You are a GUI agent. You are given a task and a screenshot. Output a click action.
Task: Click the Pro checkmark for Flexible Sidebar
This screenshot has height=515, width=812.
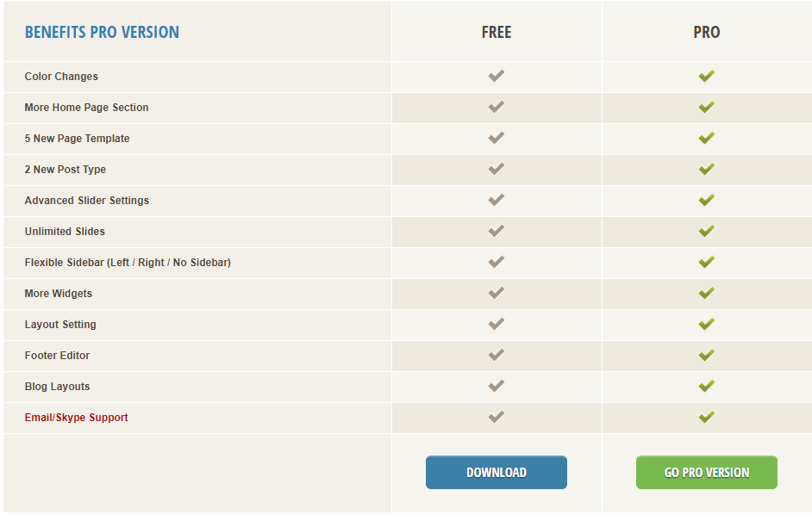point(706,262)
